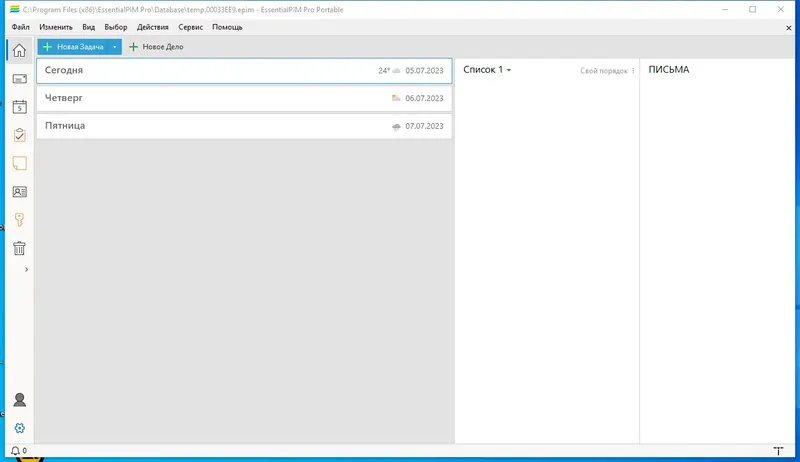Click the weather icon for Четверг

tap(396, 98)
